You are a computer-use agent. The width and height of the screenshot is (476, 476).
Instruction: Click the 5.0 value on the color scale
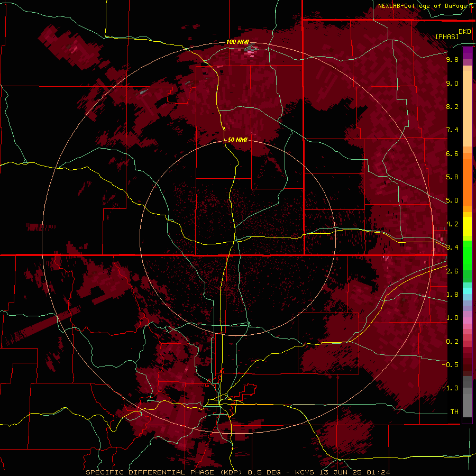[x=452, y=200]
